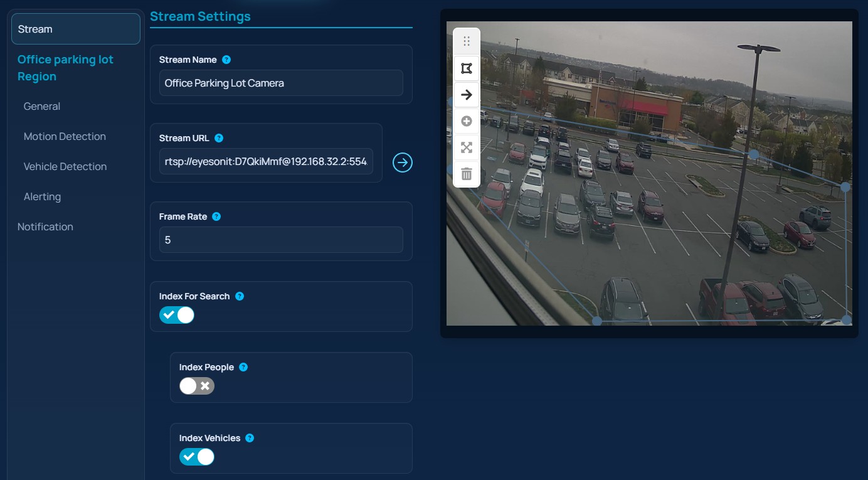
Task: Go to Notification settings
Action: click(x=45, y=227)
